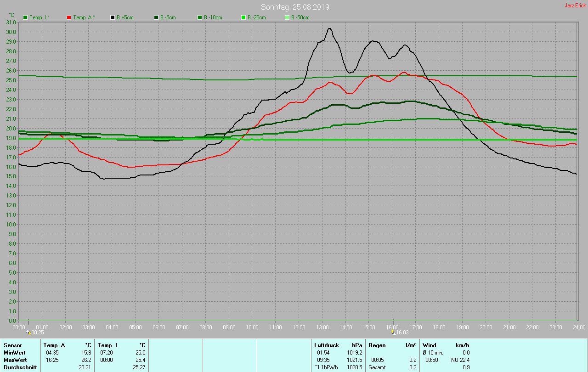Click the MinWert row label
588x372 pixels.
[15, 352]
